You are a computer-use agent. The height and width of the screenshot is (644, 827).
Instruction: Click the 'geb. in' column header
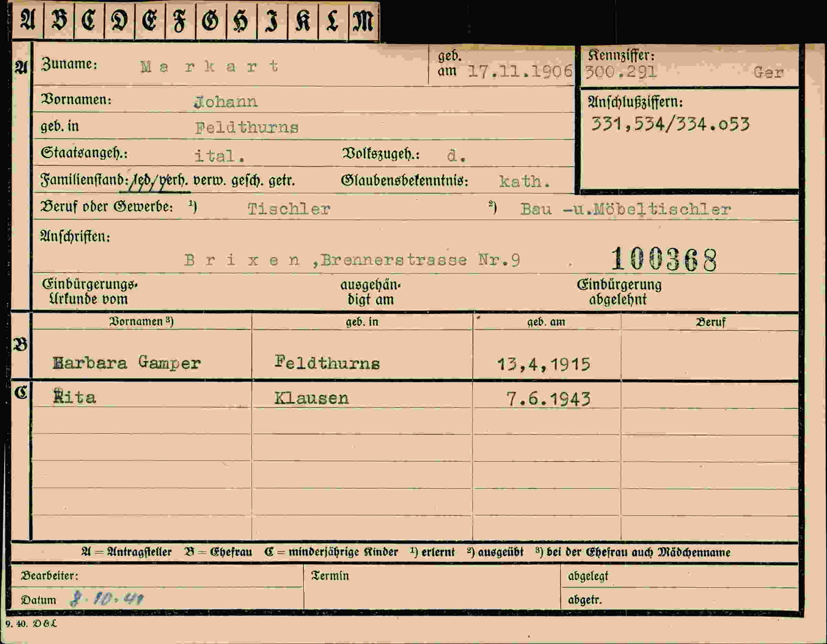coord(362,322)
